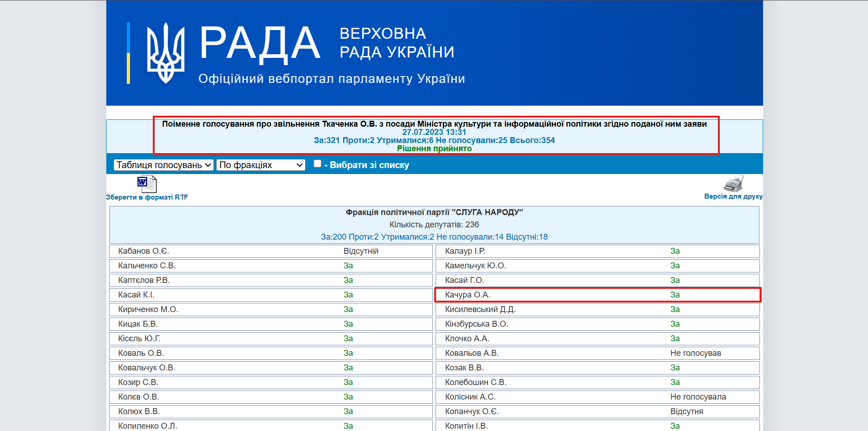The height and width of the screenshot is (431, 868).
Task: Select deputy name 'Колєв О.В.'
Action: (x=139, y=397)
